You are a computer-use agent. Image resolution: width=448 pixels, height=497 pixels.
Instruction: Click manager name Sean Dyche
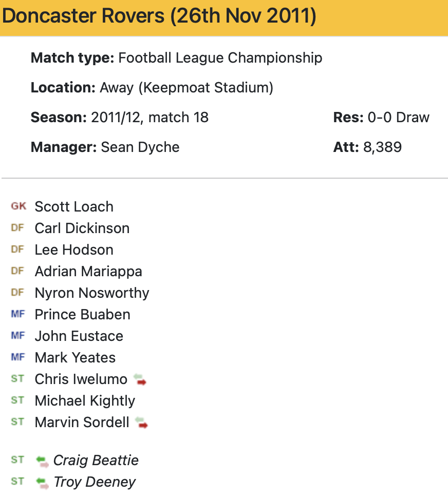tap(140, 147)
